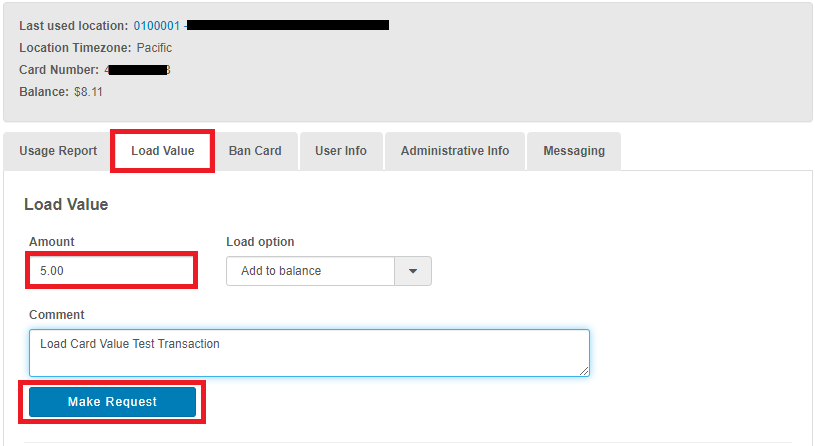
Task: Click the Card Number label
Action: (59, 70)
